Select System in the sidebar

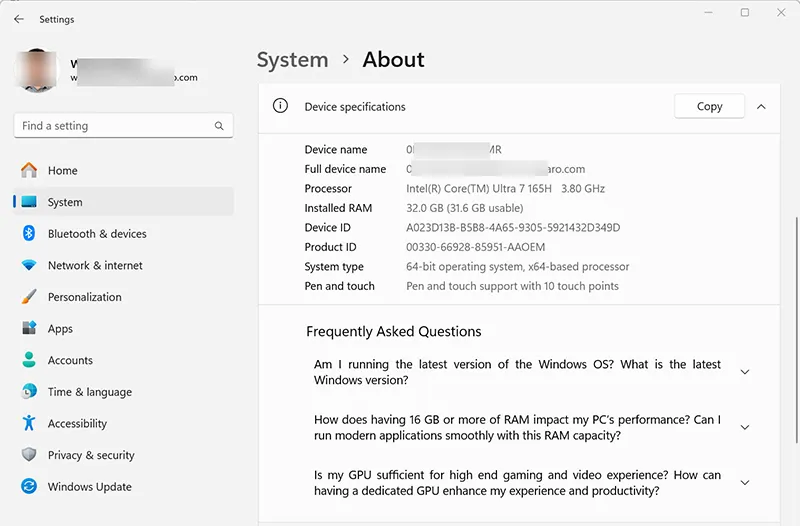(123, 202)
